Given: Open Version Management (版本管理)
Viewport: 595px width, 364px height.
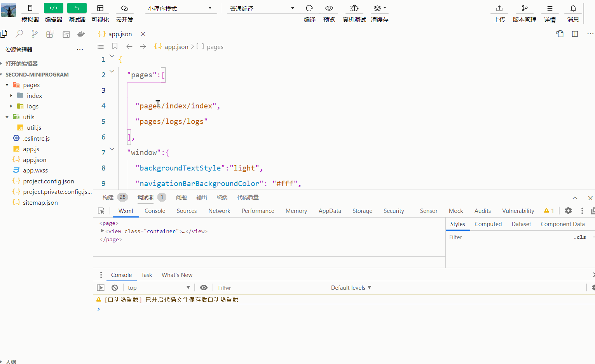Looking at the screenshot, I should [x=524, y=9].
